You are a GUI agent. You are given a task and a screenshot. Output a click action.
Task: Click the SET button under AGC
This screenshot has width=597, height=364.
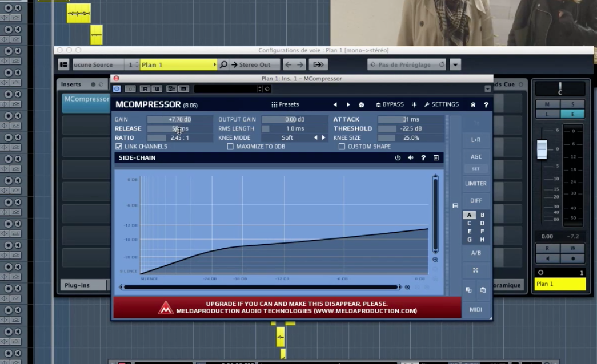click(x=476, y=168)
